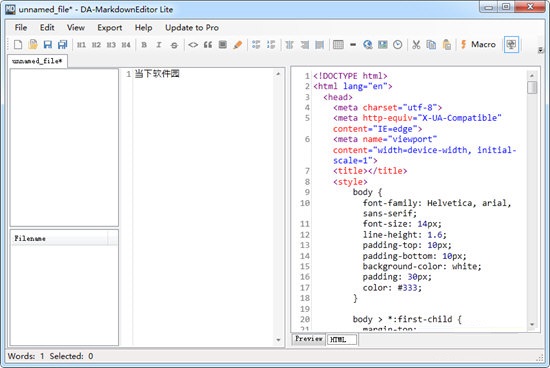Insert date and time with the clock icon
The width and height of the screenshot is (550, 368).
click(397, 45)
